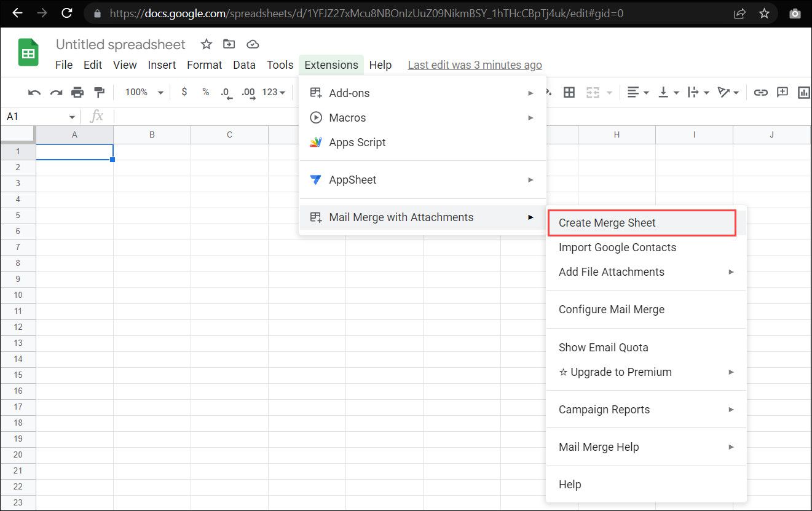Viewport: 812px width, 511px height.
Task: Open the horizontal alignment dropdown
Action: (x=637, y=92)
